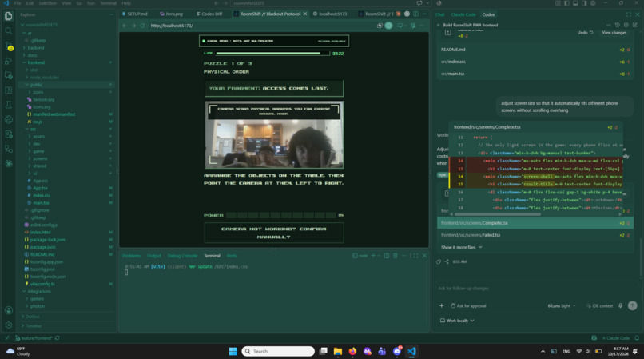Click the diff horizontal scrollbar in Codex
644x359 pixels.
(498, 214)
